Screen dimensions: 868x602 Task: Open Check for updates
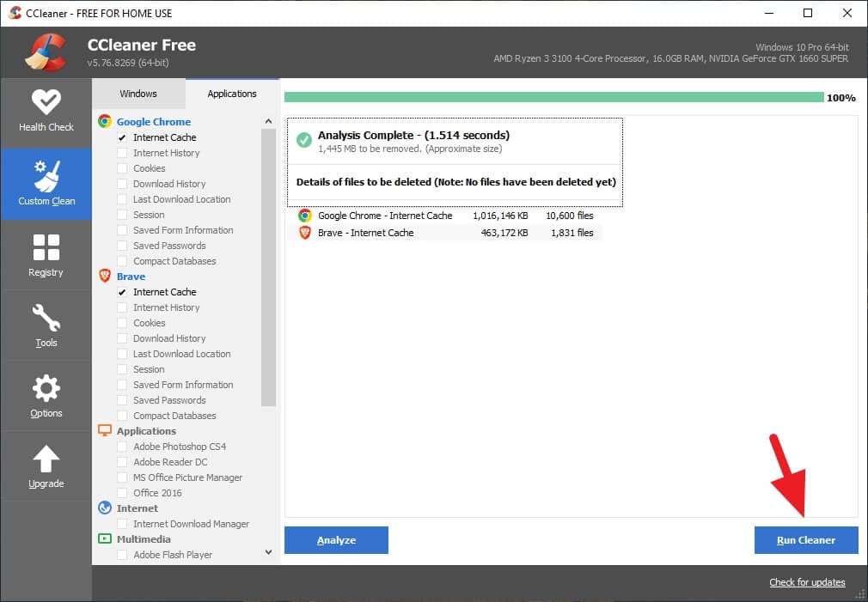pos(806,582)
